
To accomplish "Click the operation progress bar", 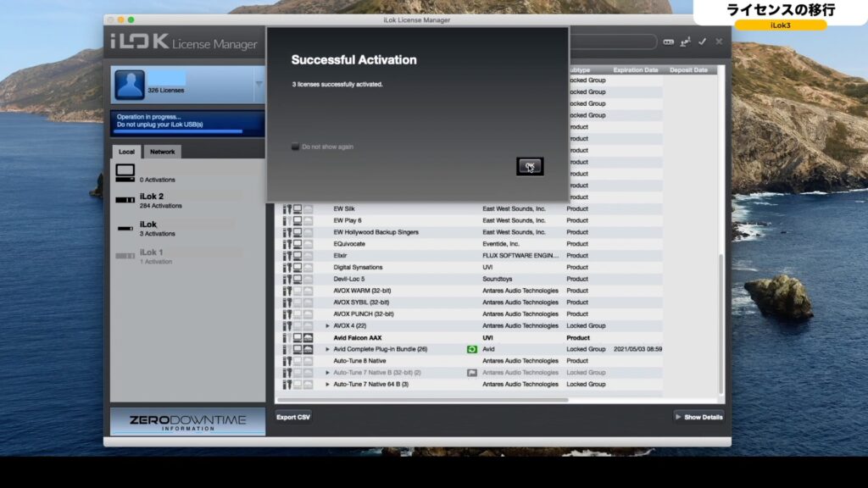I will (178, 131).
